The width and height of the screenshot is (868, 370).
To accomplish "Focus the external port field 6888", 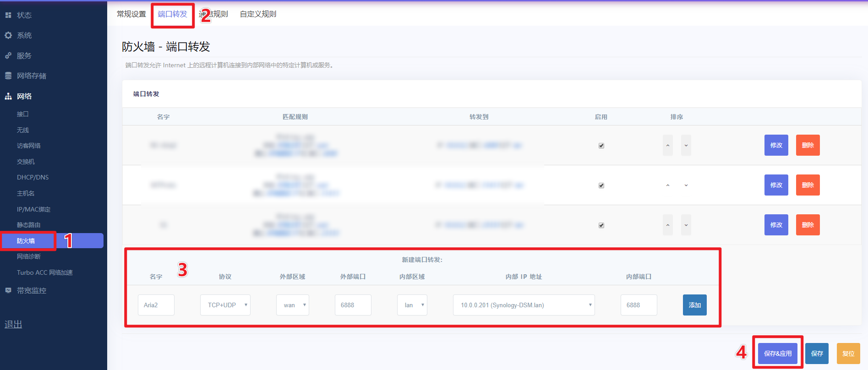I will pyautogui.click(x=353, y=305).
